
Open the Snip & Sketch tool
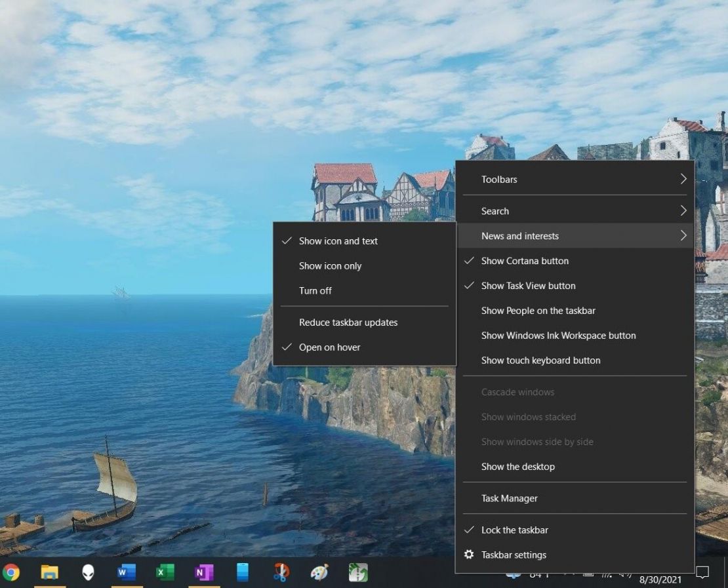click(281, 572)
